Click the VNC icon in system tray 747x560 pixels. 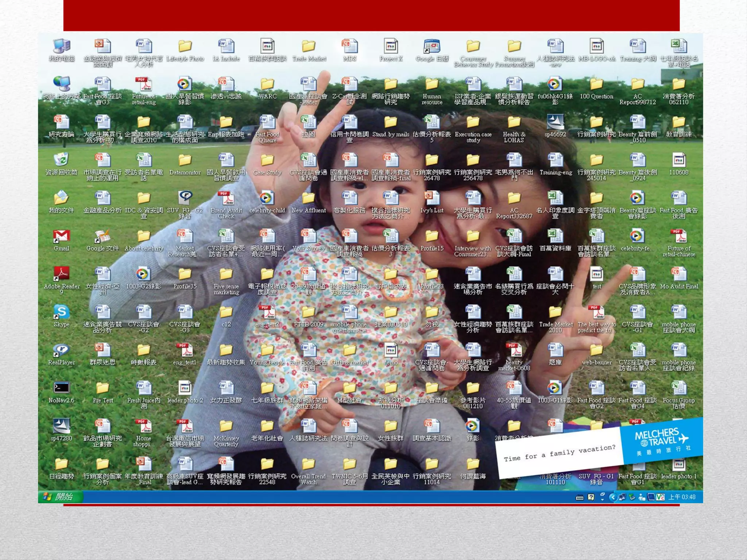(x=660, y=497)
